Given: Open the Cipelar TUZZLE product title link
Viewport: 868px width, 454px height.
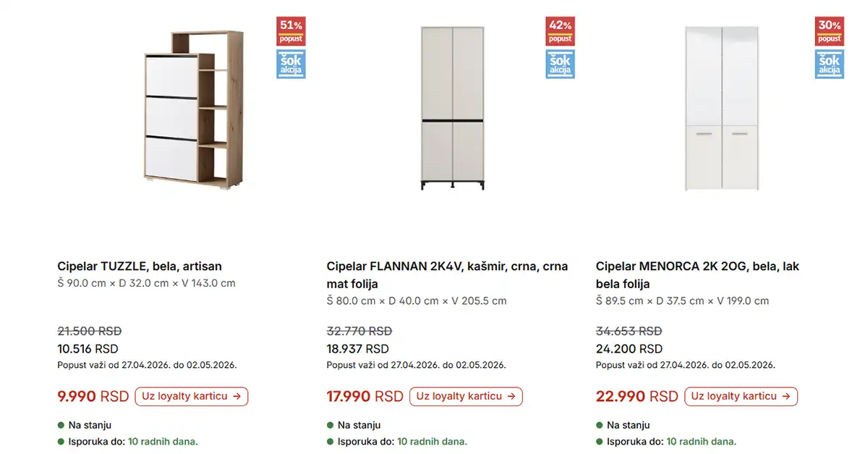Looking at the screenshot, I should click(140, 266).
